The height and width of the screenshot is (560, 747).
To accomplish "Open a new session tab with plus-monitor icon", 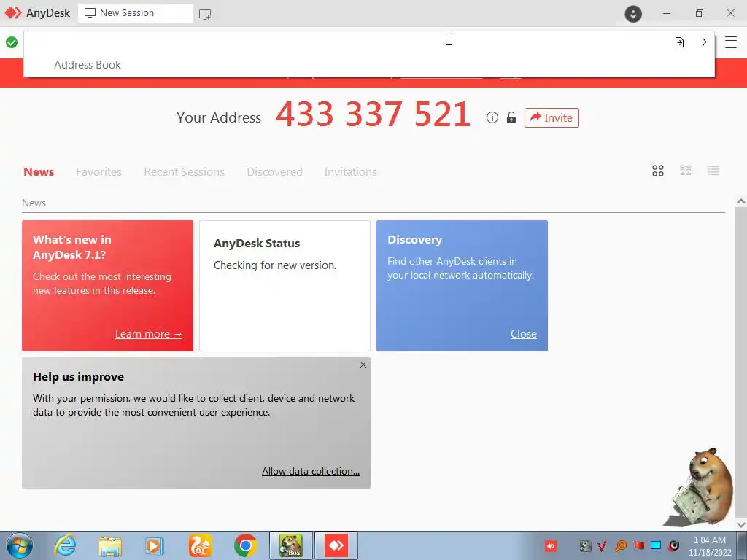I will pyautogui.click(x=205, y=15).
